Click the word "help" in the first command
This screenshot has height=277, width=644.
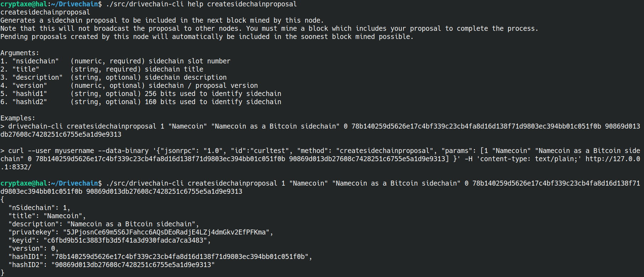coord(195,4)
